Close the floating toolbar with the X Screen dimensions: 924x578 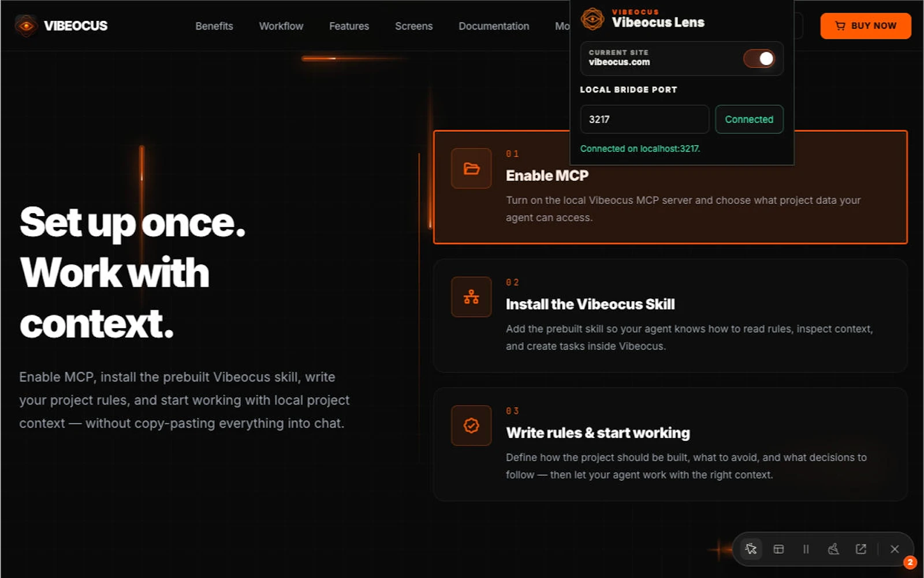pyautogui.click(x=895, y=549)
